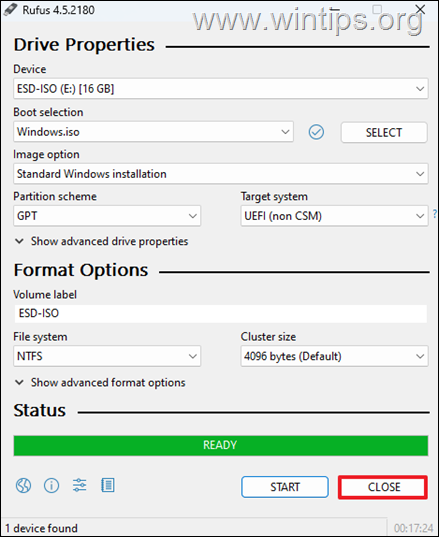Click the Rufus USB drive title icon
The image size is (439, 537).
point(10,10)
